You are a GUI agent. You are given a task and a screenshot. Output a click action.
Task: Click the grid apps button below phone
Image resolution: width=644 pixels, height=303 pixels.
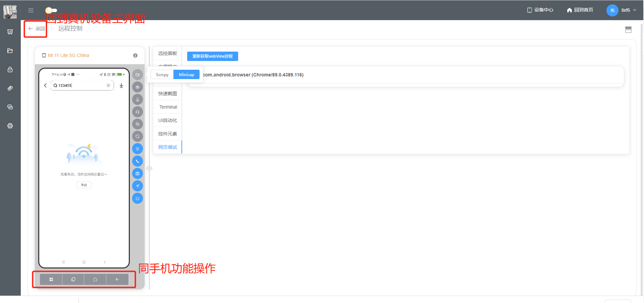pyautogui.click(x=51, y=280)
